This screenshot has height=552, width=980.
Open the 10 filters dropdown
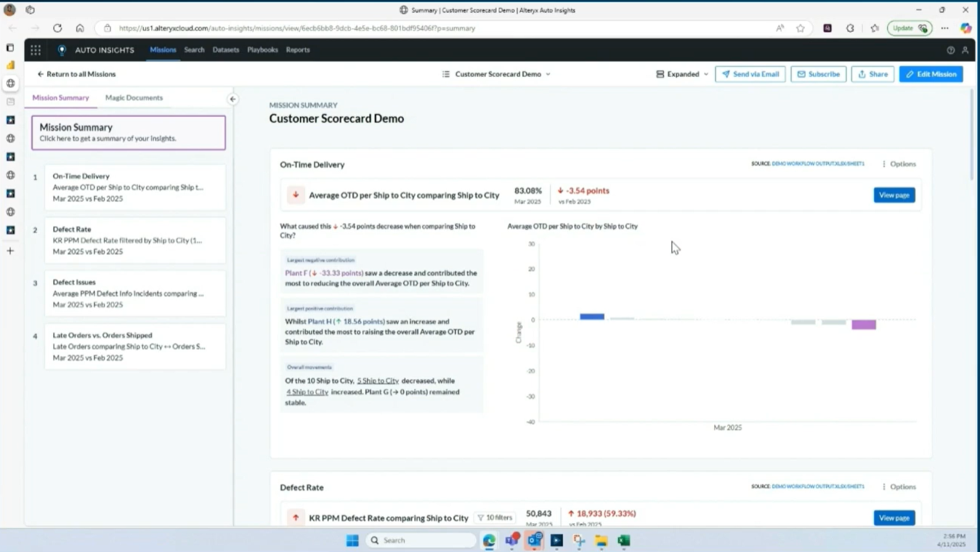coord(495,518)
